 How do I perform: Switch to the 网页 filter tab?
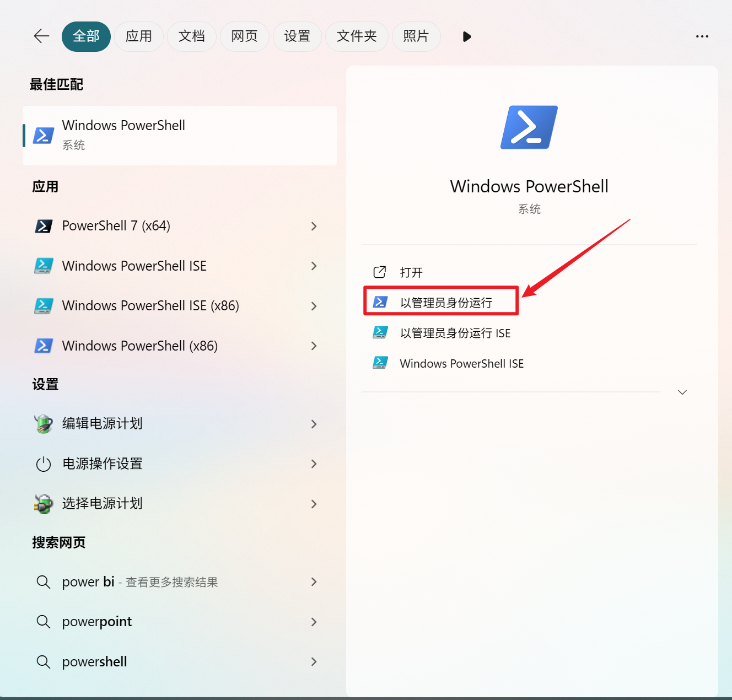click(245, 36)
